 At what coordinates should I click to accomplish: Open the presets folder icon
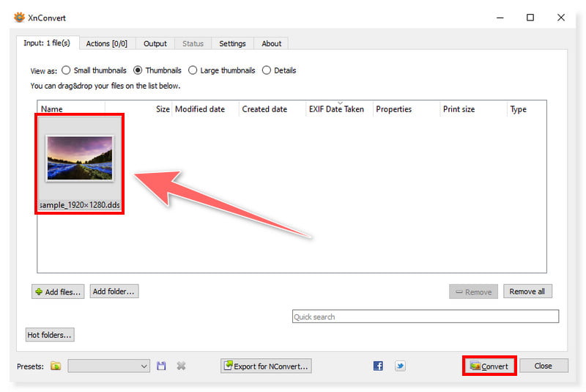[x=56, y=366]
